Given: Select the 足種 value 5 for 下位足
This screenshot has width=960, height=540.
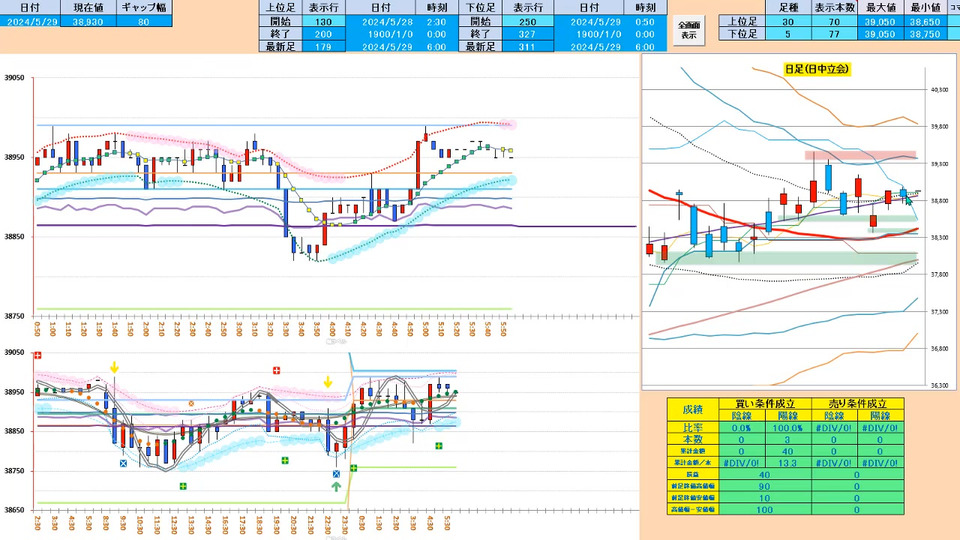Looking at the screenshot, I should coord(788,34).
